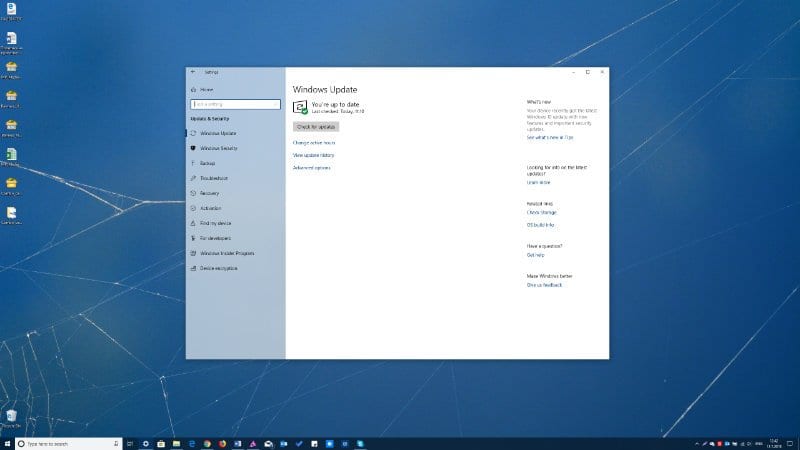
Task: Click the Check for updates button
Action: (x=316, y=127)
